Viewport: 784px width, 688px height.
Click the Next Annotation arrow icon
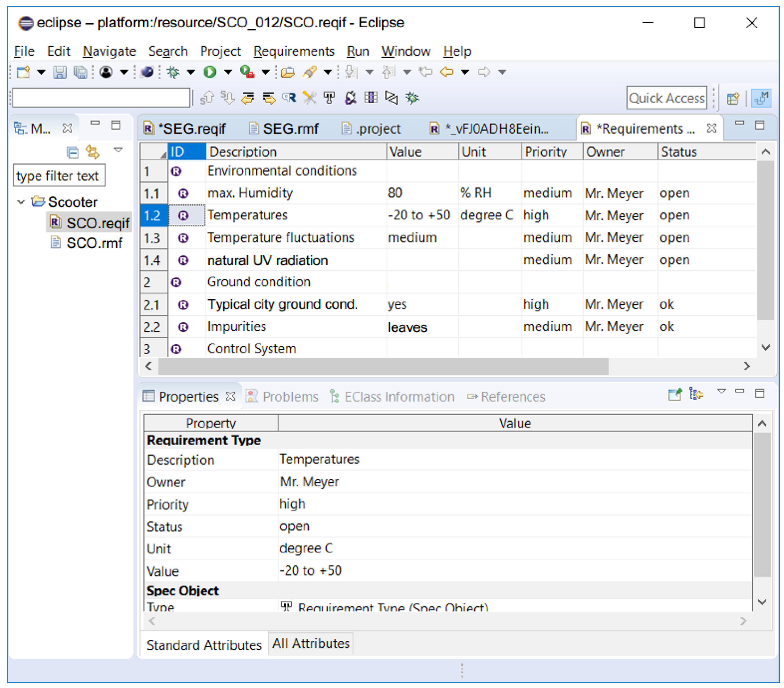pyautogui.click(x=351, y=72)
